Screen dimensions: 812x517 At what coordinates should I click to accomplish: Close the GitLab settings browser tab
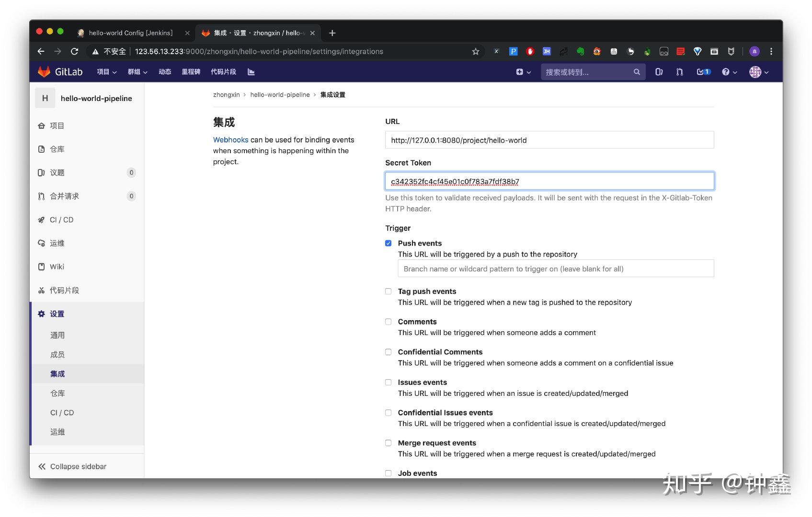point(312,33)
